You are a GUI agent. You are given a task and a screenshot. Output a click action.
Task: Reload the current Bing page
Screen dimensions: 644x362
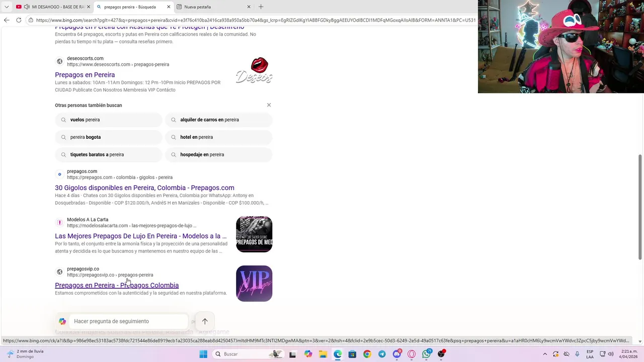tap(19, 20)
